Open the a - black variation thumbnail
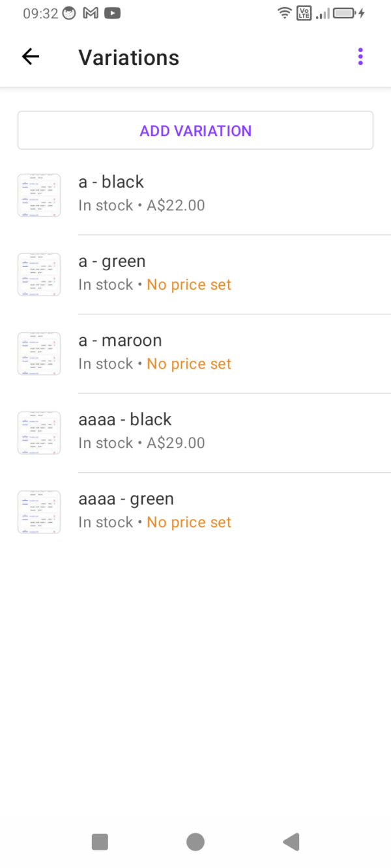The height and width of the screenshot is (868, 391). coord(39,195)
